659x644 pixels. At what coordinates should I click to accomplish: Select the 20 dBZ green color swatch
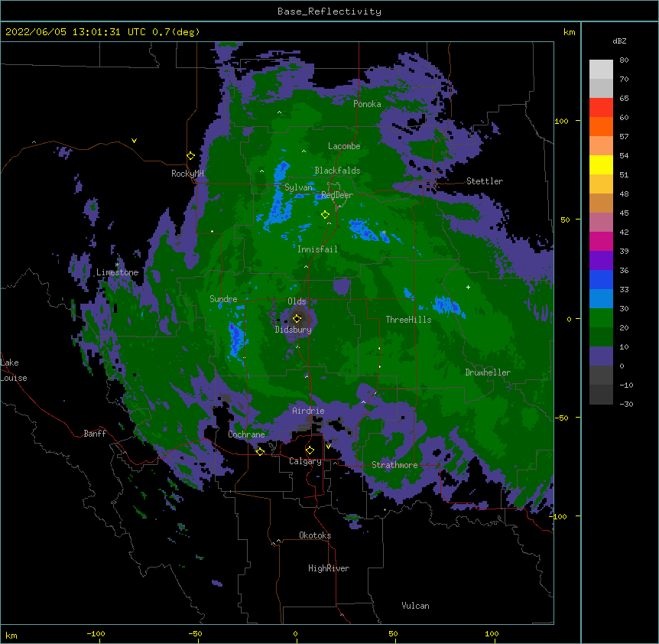pos(601,337)
